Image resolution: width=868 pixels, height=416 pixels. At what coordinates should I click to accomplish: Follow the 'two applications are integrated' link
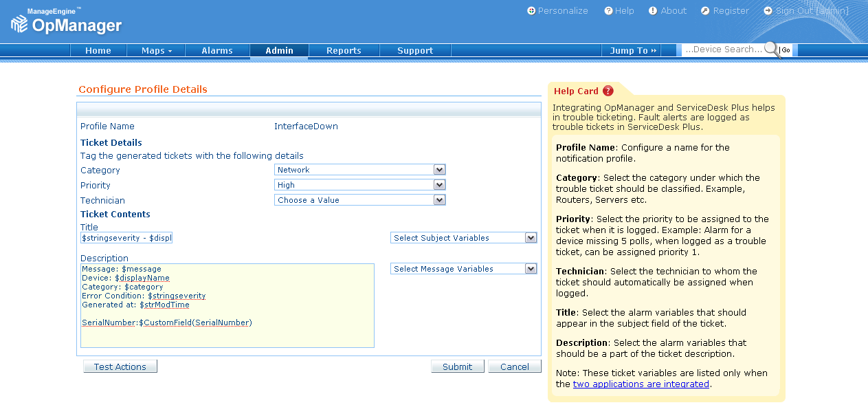(641, 384)
